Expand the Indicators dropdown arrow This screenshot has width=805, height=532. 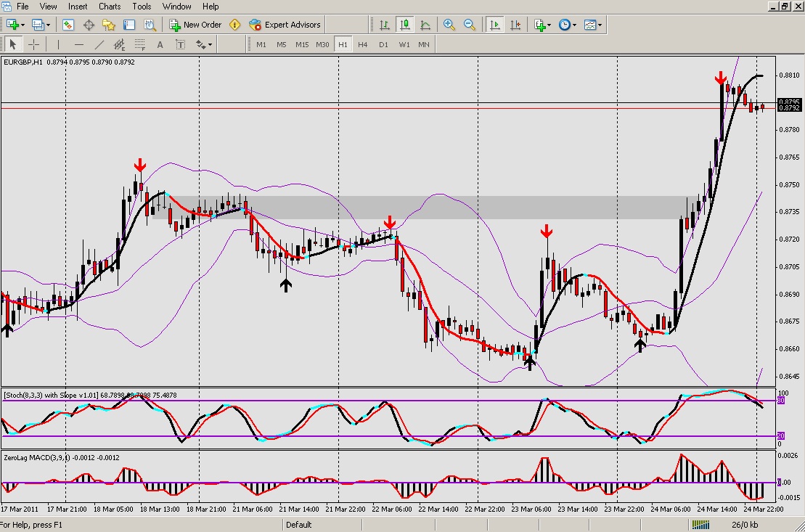(x=549, y=25)
